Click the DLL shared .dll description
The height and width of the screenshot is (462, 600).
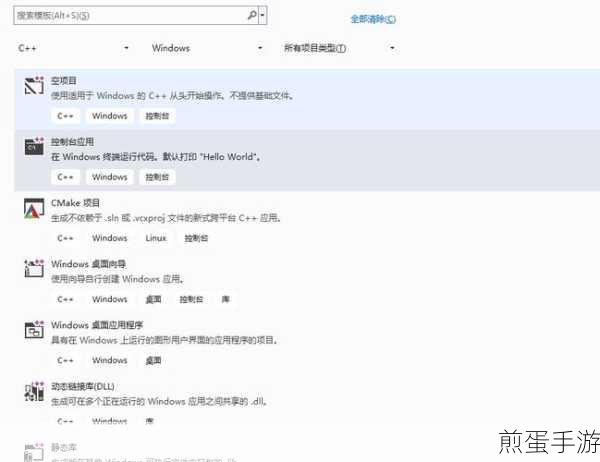click(159, 401)
